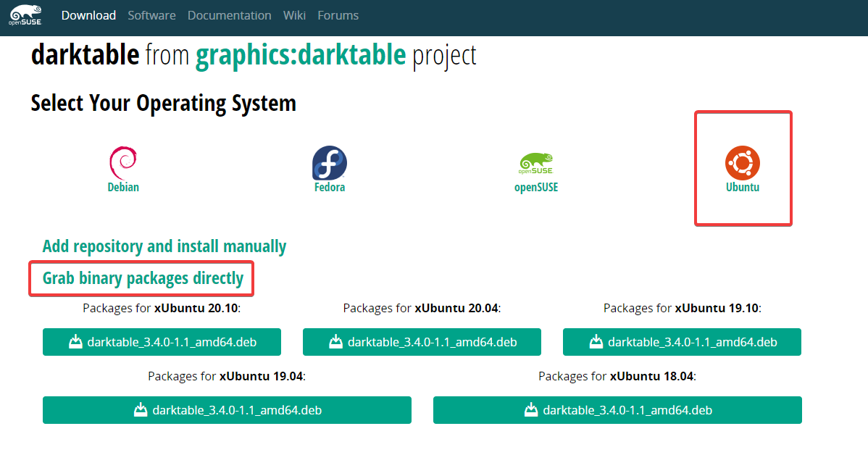Image resolution: width=868 pixels, height=455 pixels.
Task: Click download icon on xUbuntu 19.04 package
Action: pos(141,409)
